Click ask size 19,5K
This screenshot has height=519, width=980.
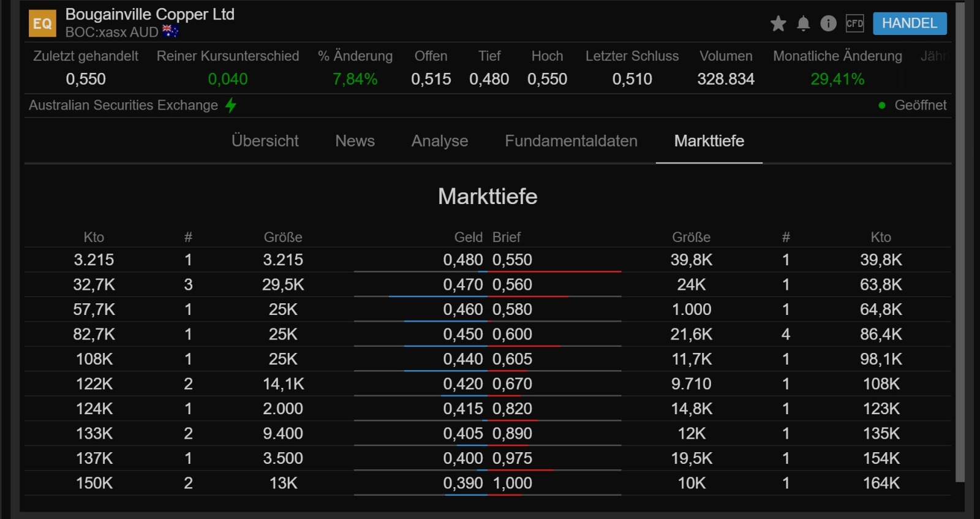(x=692, y=458)
